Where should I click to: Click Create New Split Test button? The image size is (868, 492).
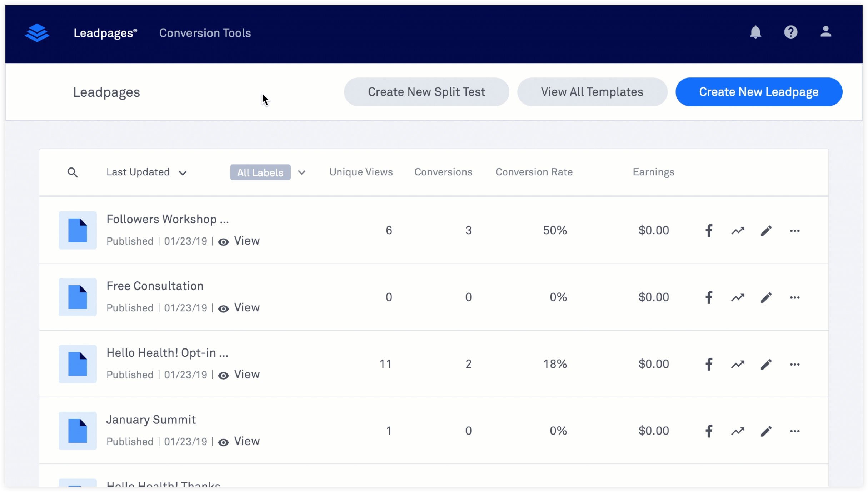[x=426, y=92]
